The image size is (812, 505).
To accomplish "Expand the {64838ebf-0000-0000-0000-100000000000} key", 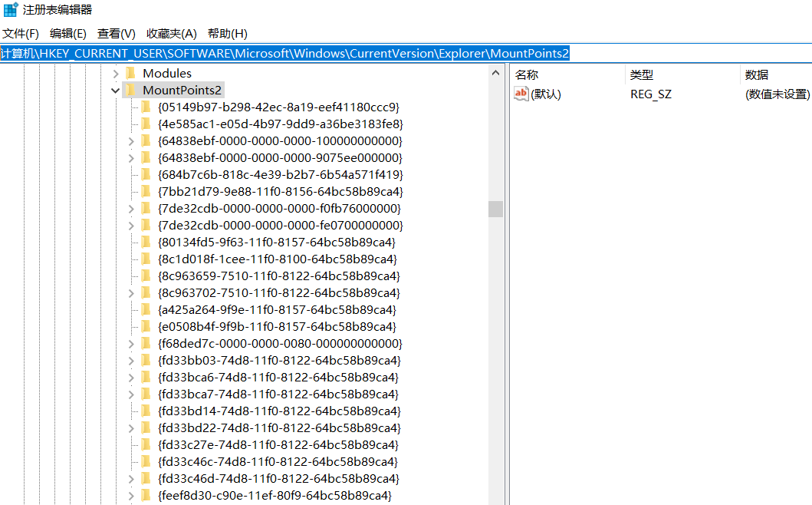I will point(131,141).
